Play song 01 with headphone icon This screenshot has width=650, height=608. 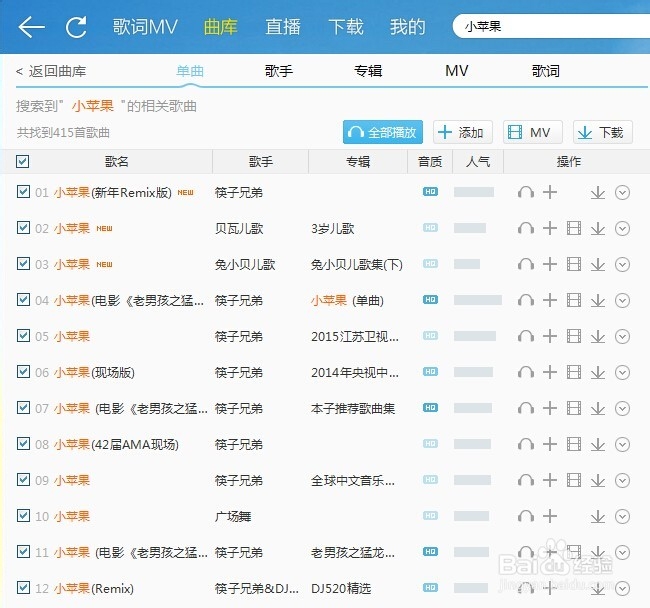click(x=526, y=192)
